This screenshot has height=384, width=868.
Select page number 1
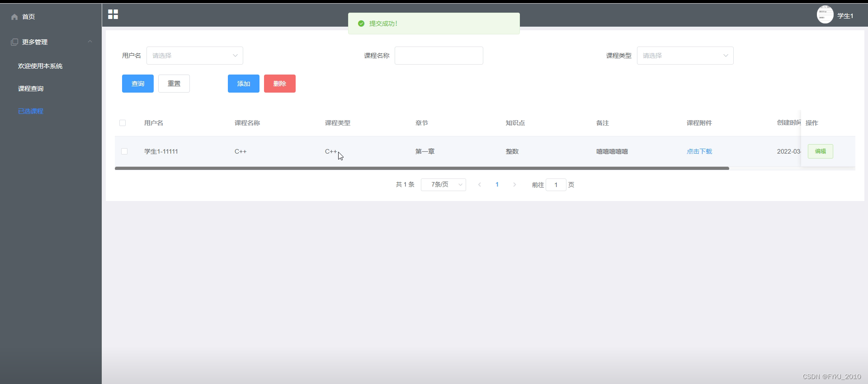click(497, 185)
